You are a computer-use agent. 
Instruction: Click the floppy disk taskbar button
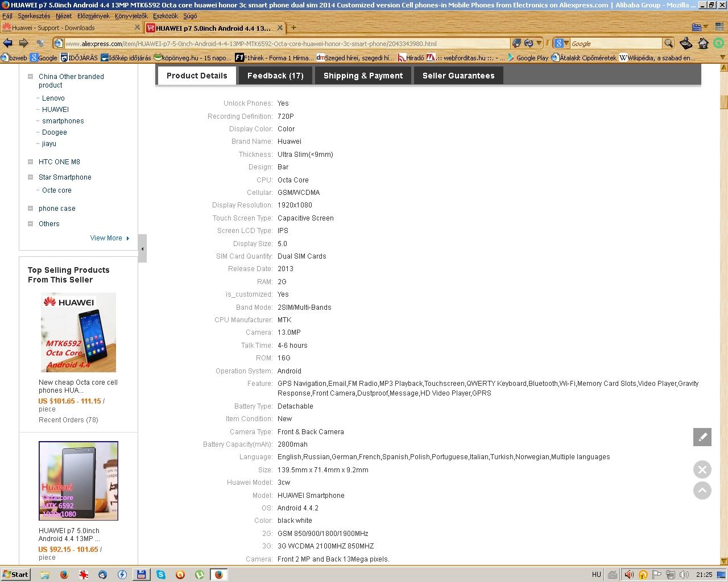tap(141, 575)
